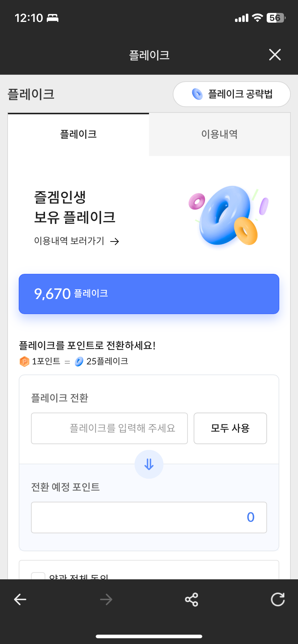Tap the 이용내역 보러가기 link
The height and width of the screenshot is (644, 298).
click(x=69, y=241)
